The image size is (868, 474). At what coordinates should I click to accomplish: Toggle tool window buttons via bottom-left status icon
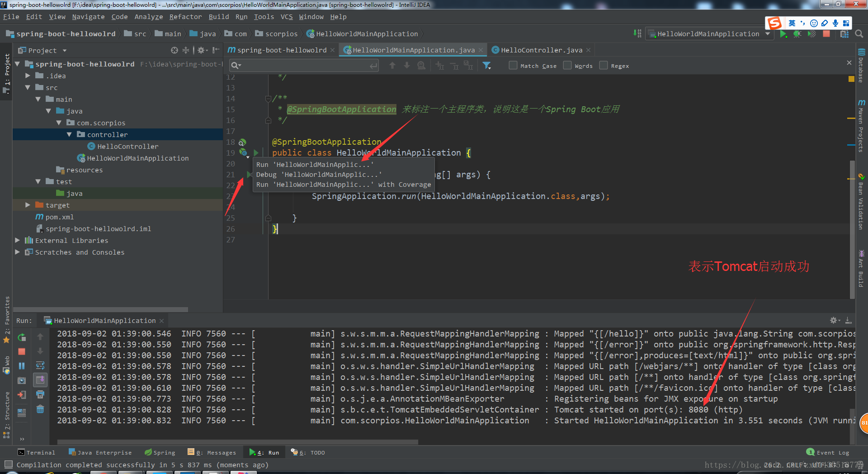pyautogui.click(x=8, y=465)
